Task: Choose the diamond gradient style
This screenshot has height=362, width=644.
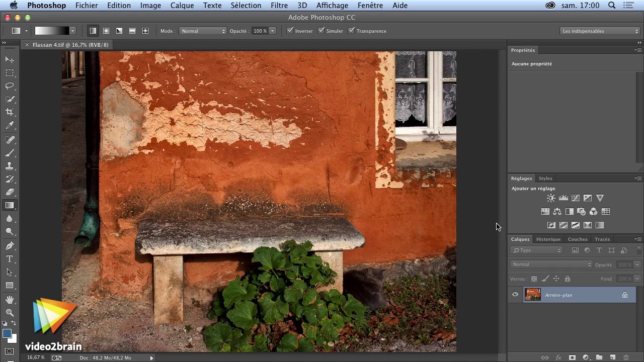Action: pos(145,31)
